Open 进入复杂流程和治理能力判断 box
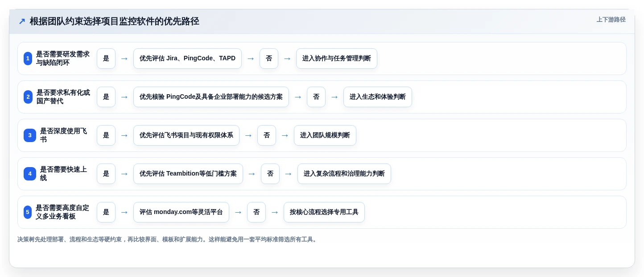644x277 pixels. 344,174
